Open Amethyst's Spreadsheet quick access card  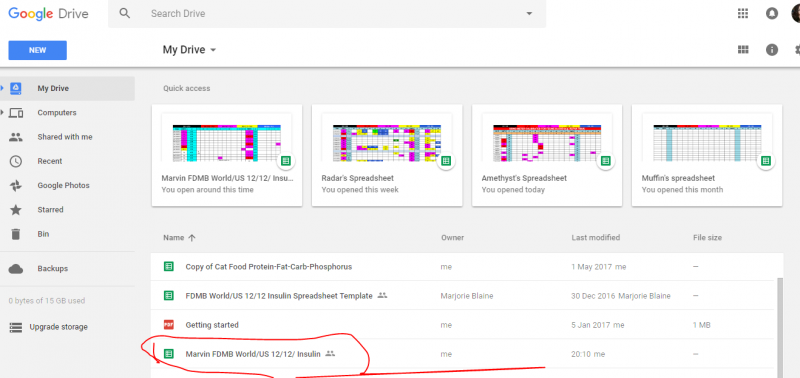(547, 156)
